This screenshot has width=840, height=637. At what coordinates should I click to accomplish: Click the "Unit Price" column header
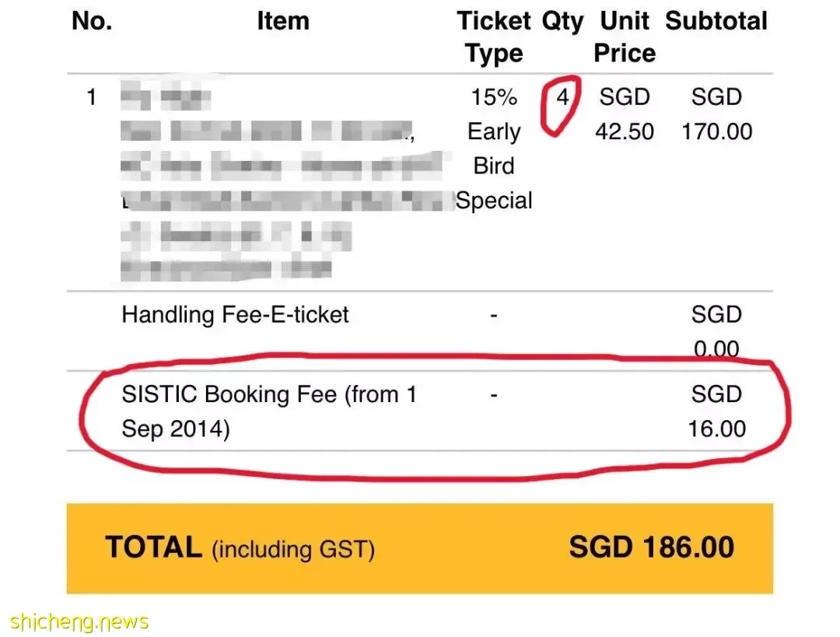(625, 37)
